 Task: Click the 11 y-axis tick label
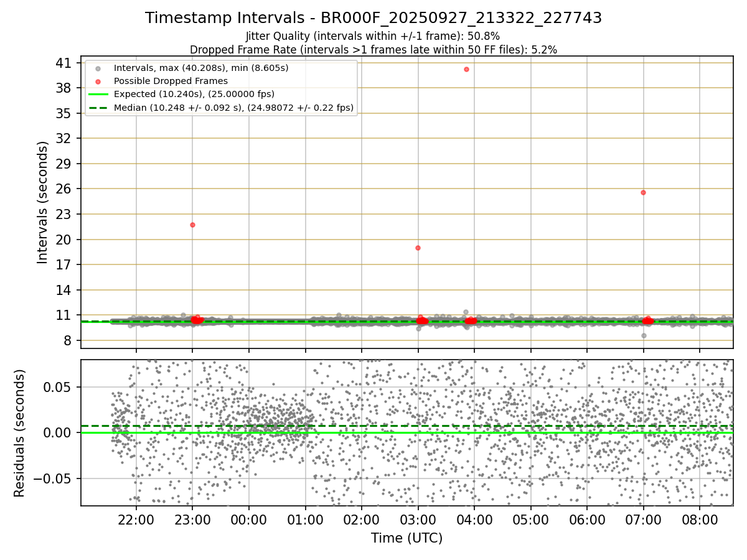click(65, 315)
